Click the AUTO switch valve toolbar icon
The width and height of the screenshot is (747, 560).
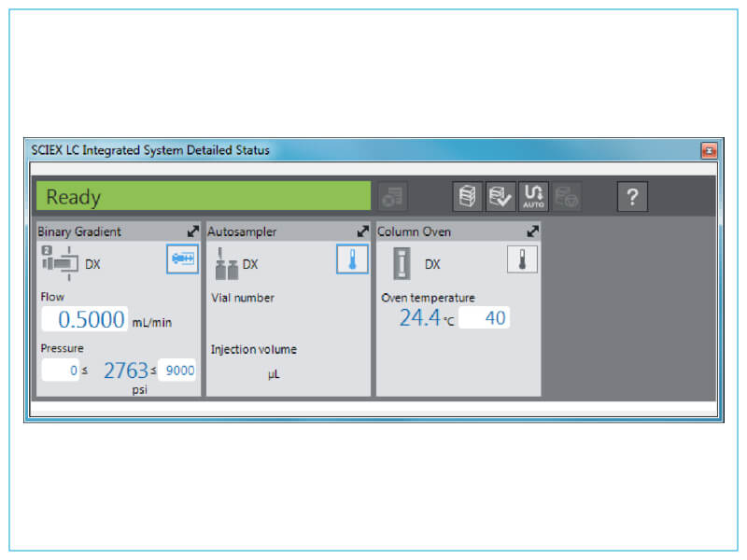[533, 197]
